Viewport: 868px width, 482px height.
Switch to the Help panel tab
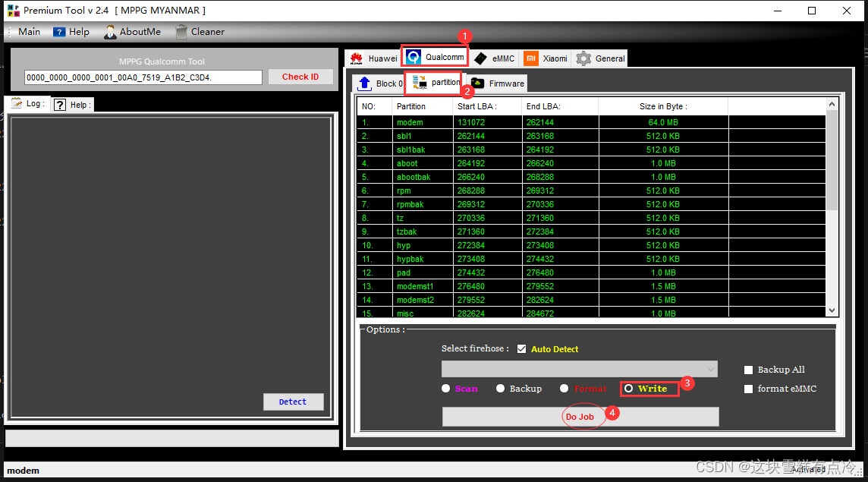(x=73, y=105)
